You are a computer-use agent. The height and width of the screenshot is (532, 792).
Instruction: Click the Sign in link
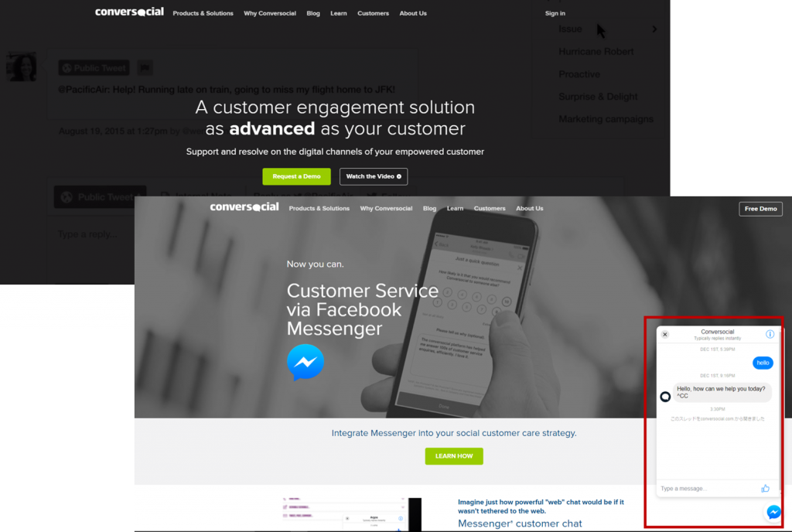555,13
